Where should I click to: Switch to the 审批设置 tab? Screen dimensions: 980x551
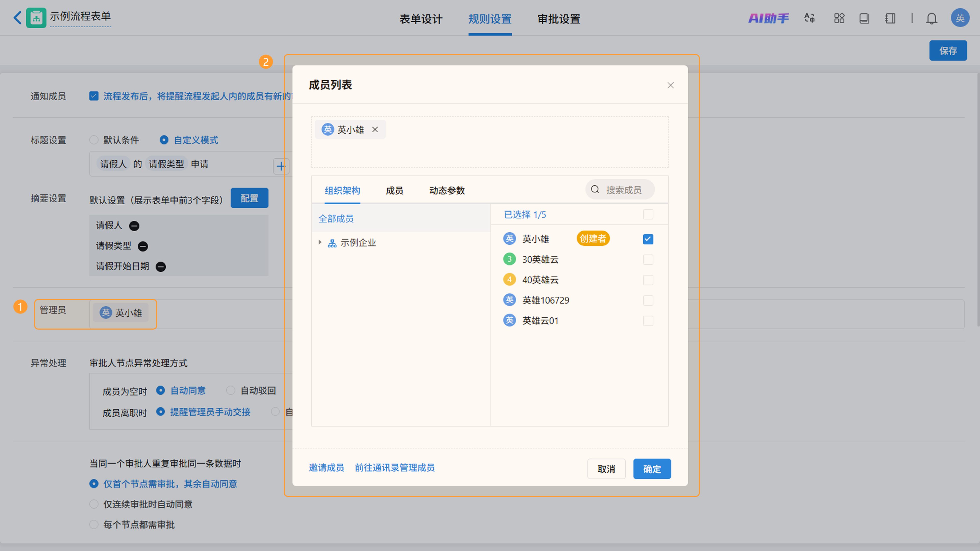558,19
